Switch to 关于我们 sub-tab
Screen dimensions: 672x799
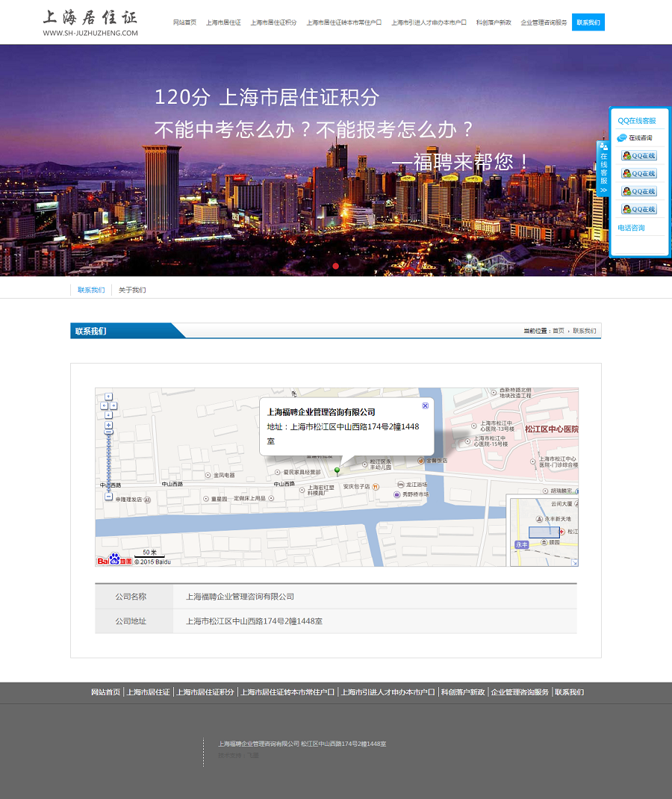[132, 290]
